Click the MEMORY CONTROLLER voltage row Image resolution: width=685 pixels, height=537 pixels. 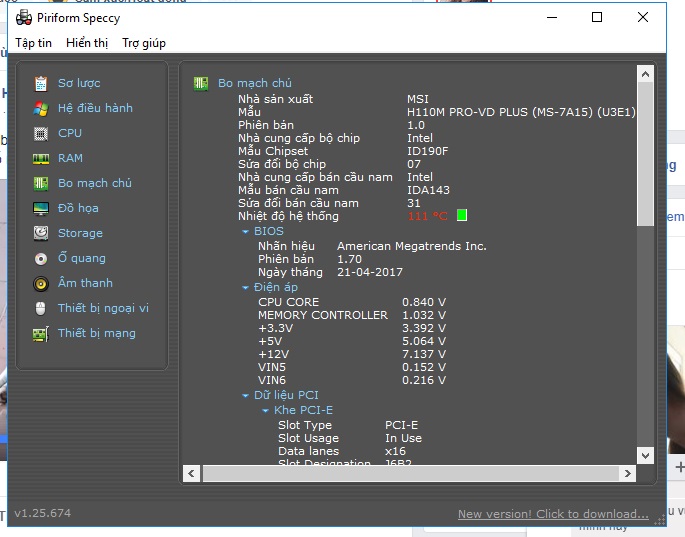click(352, 315)
